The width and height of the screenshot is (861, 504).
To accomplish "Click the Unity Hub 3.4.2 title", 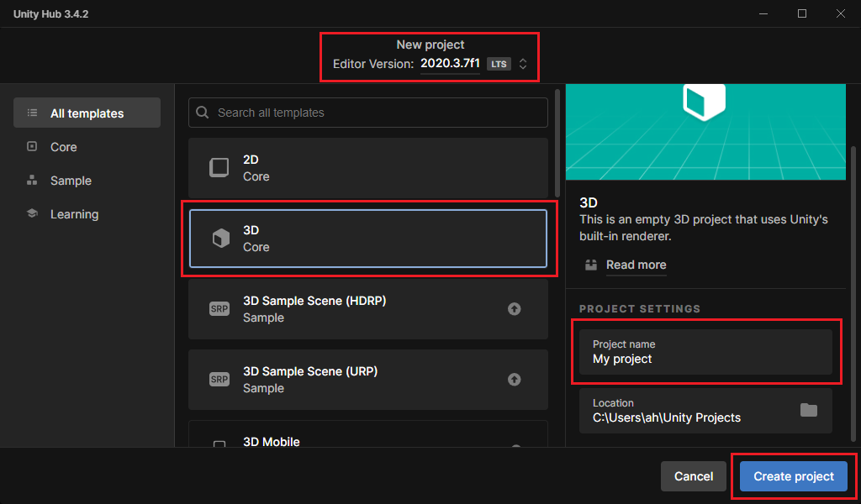I will 50,14.
